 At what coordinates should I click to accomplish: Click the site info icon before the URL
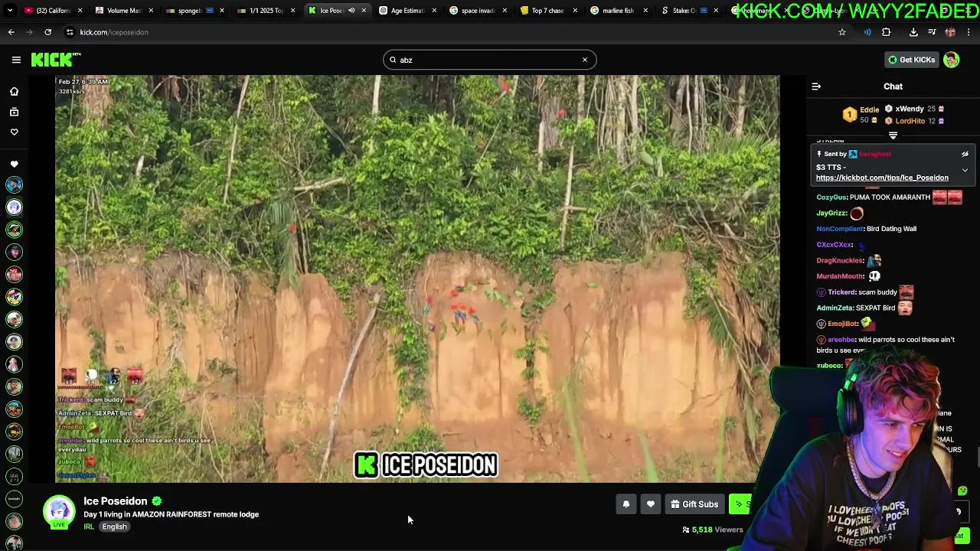coord(70,32)
